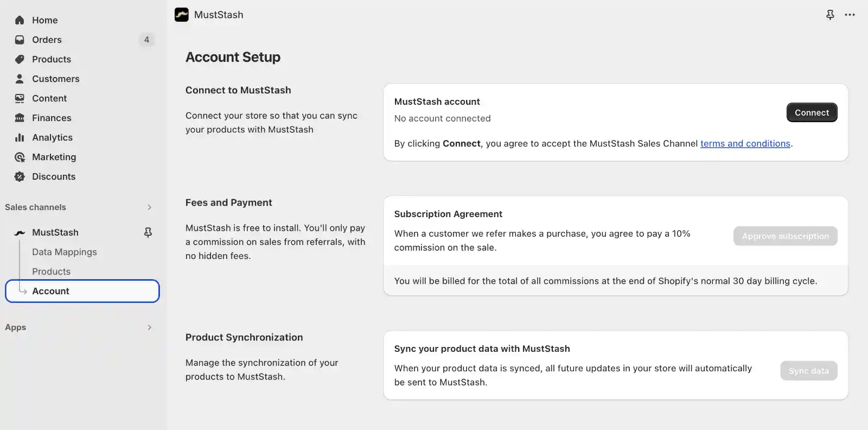Click the Home icon in sidebar
This screenshot has height=430, width=868.
coord(20,20)
